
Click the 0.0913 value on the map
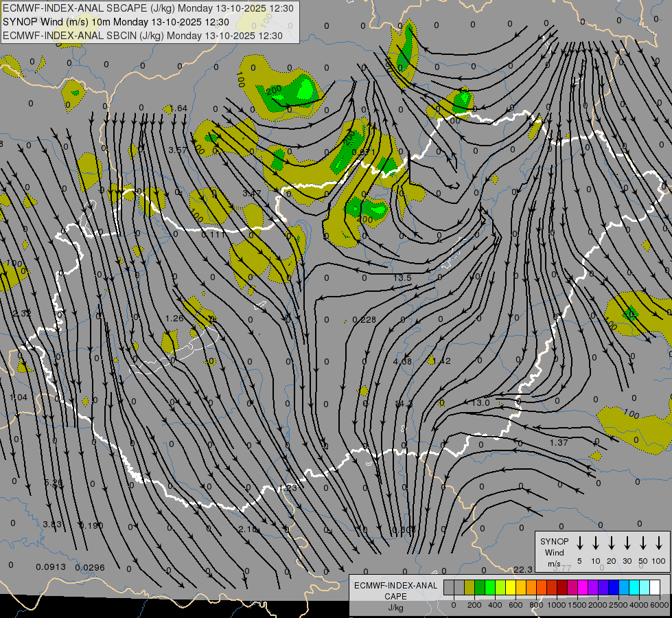tap(51, 567)
